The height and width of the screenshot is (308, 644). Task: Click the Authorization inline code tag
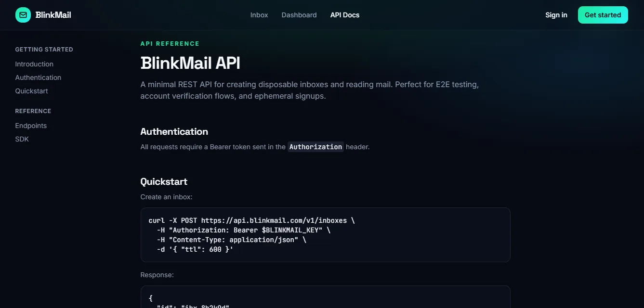pos(315,147)
